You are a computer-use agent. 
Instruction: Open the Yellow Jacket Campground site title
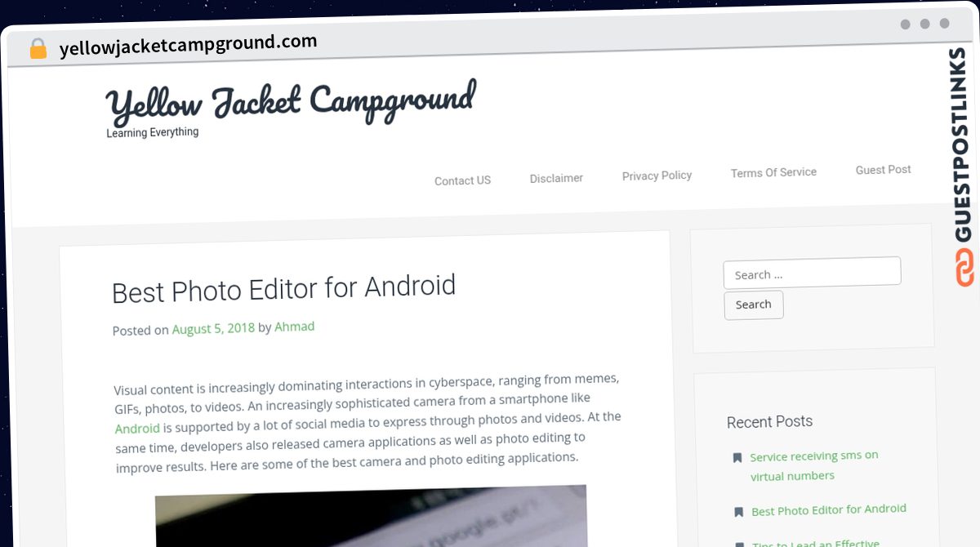tap(291, 103)
